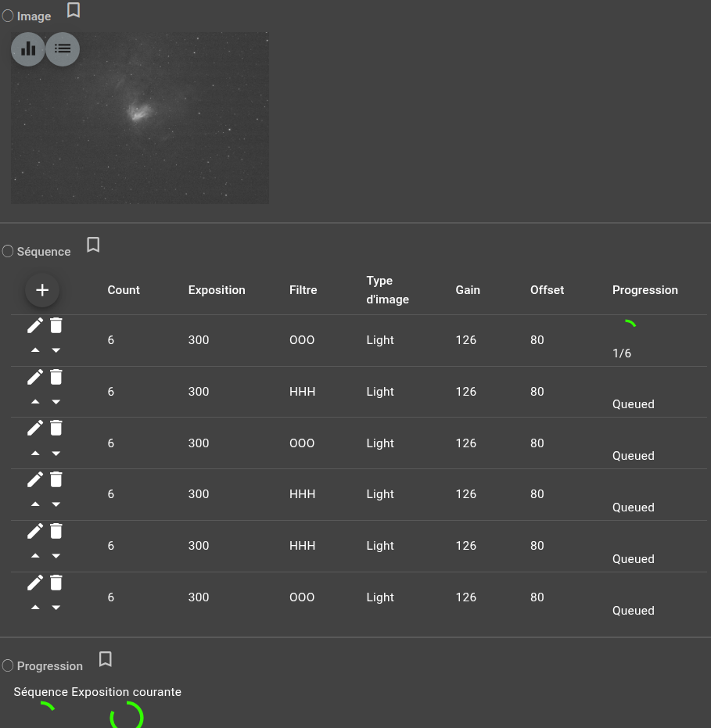Delete the fourth HHH sequence entry
This screenshot has width=711, height=728.
coord(56,479)
